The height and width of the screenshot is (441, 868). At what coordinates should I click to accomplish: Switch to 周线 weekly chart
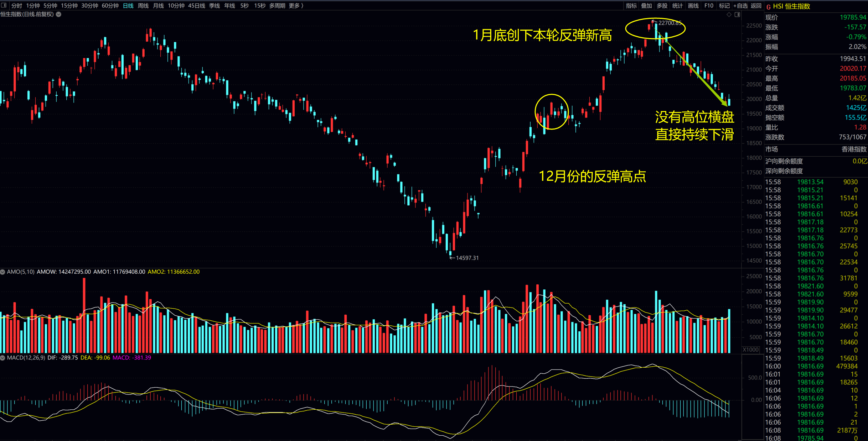click(x=143, y=6)
